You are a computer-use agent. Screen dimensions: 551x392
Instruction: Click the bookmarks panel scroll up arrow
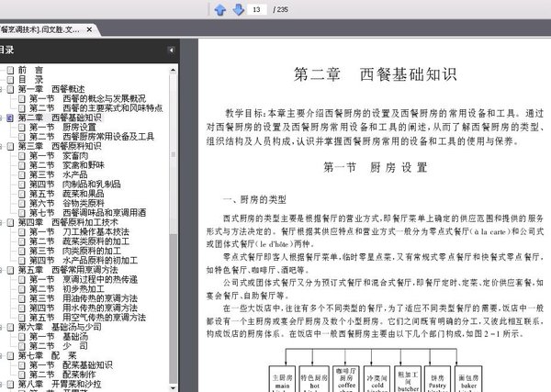pyautogui.click(x=173, y=71)
